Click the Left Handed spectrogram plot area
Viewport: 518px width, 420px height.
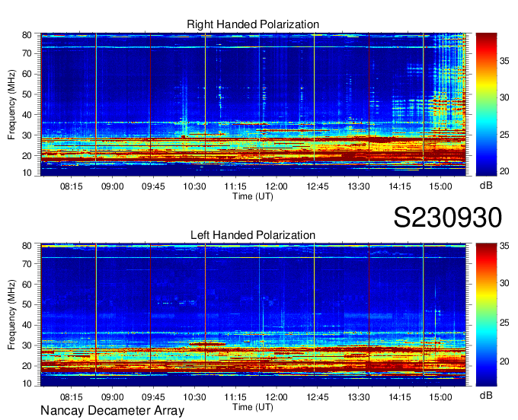point(253,315)
